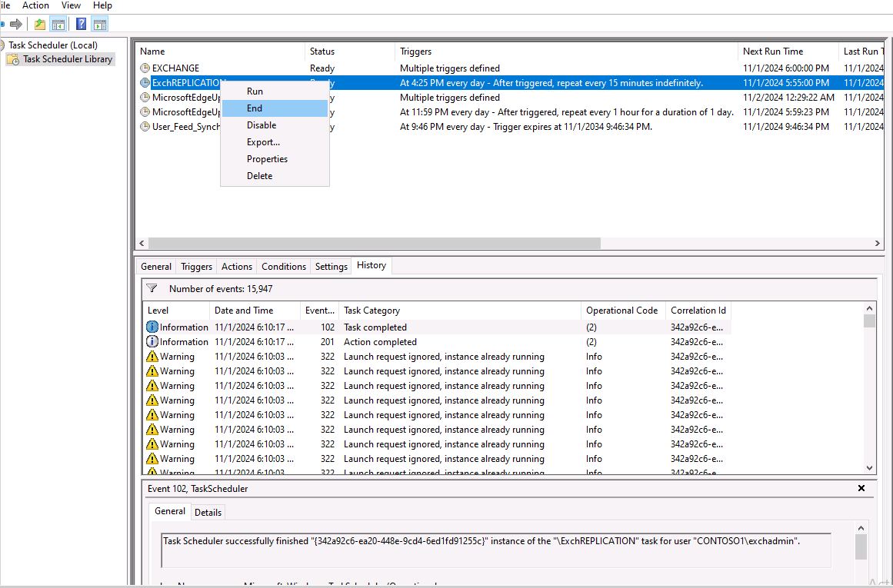Open the Action menu
The width and height of the screenshot is (893, 588).
(35, 5)
